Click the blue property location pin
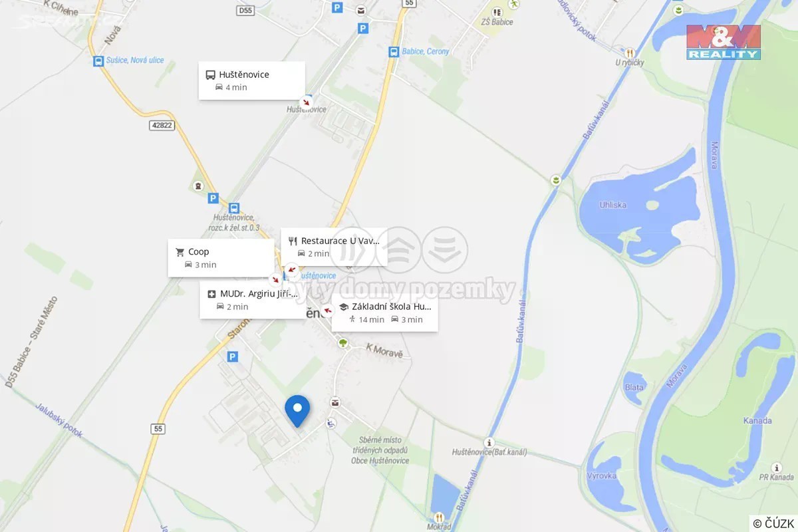Viewport: 798px width, 532px height. coord(297,410)
